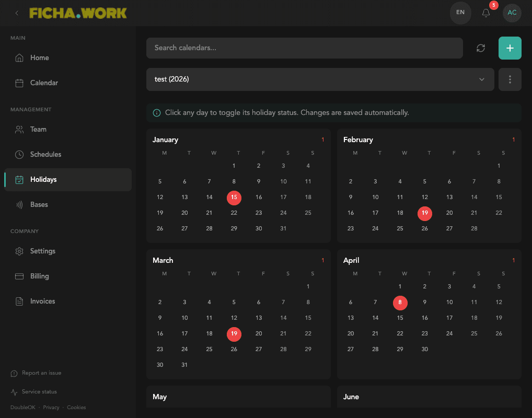Image resolution: width=532 pixels, height=418 pixels.
Task: Click the notification badge showing 5
Action: (494, 5)
